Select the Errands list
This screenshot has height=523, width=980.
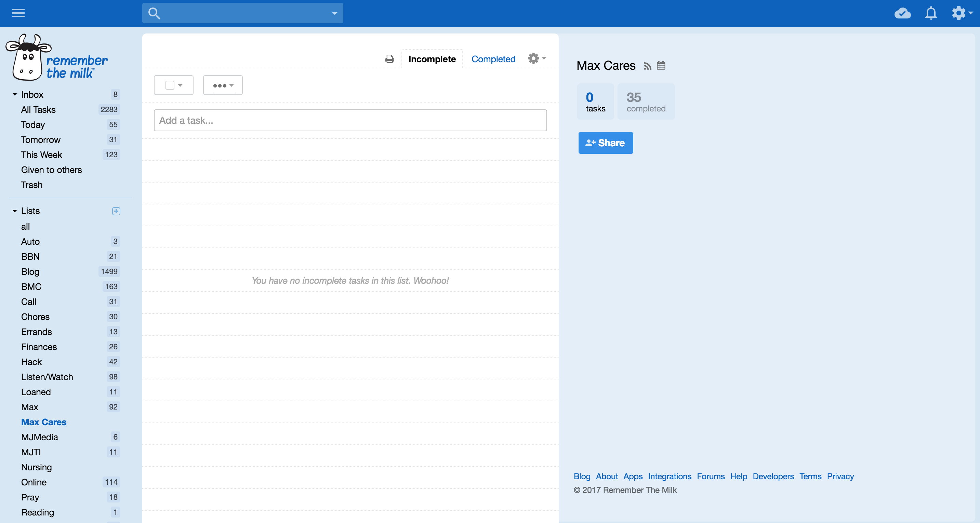[x=37, y=332]
